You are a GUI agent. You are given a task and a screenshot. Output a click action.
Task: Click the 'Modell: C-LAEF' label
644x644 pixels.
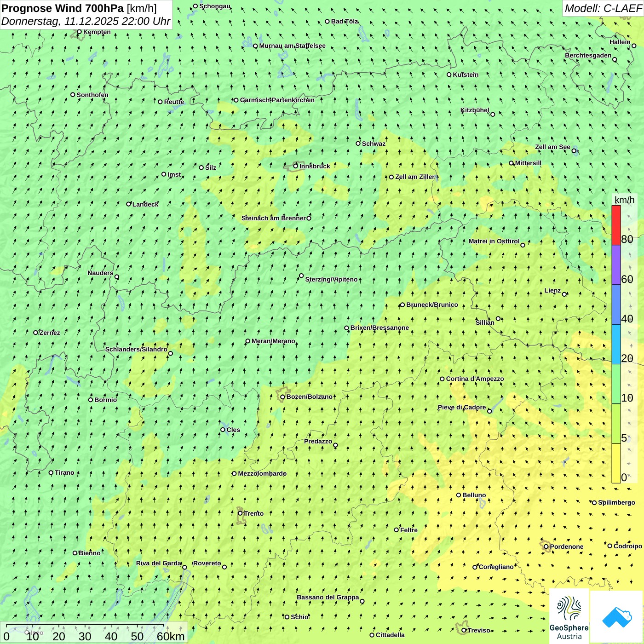603,8
